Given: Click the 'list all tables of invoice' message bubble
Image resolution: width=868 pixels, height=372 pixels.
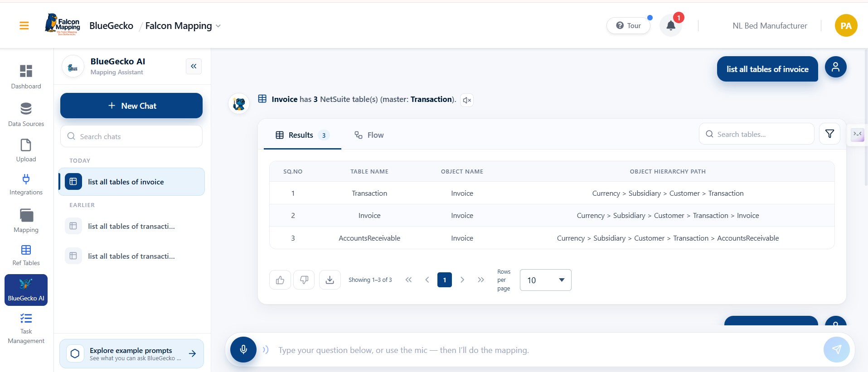Looking at the screenshot, I should click(x=767, y=69).
